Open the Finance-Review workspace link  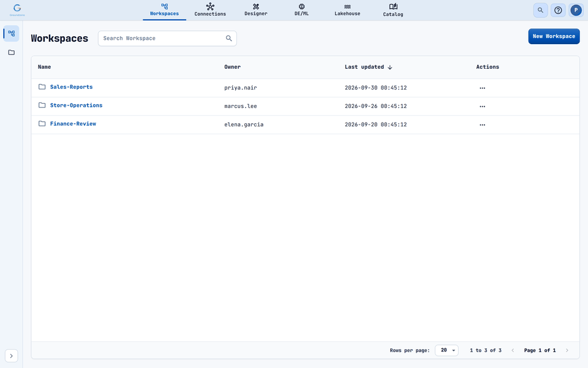pos(73,123)
